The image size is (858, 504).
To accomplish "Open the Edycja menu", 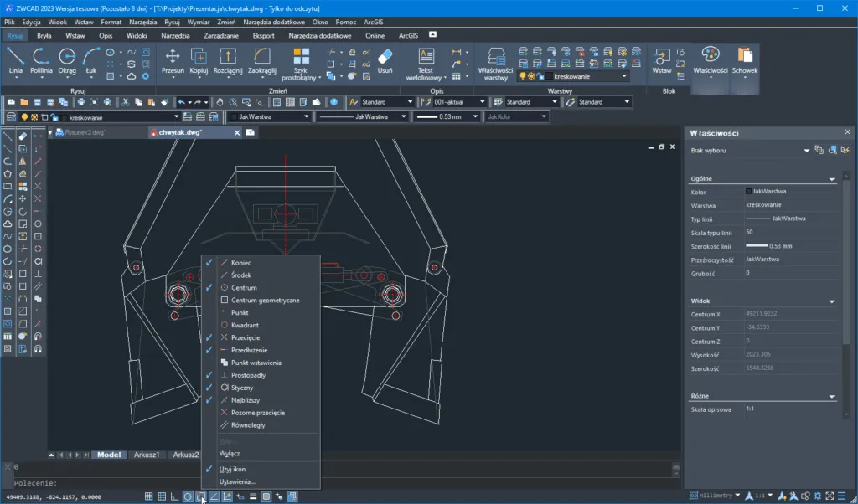I will [31, 23].
